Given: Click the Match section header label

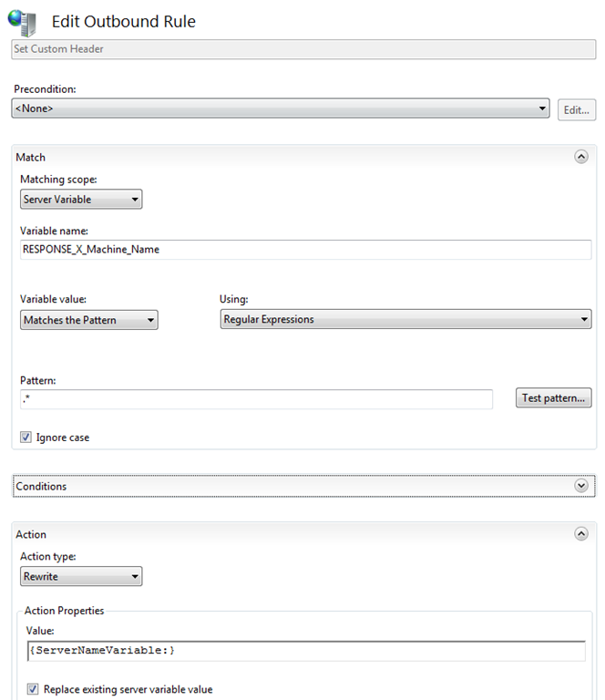Looking at the screenshot, I should [30, 157].
